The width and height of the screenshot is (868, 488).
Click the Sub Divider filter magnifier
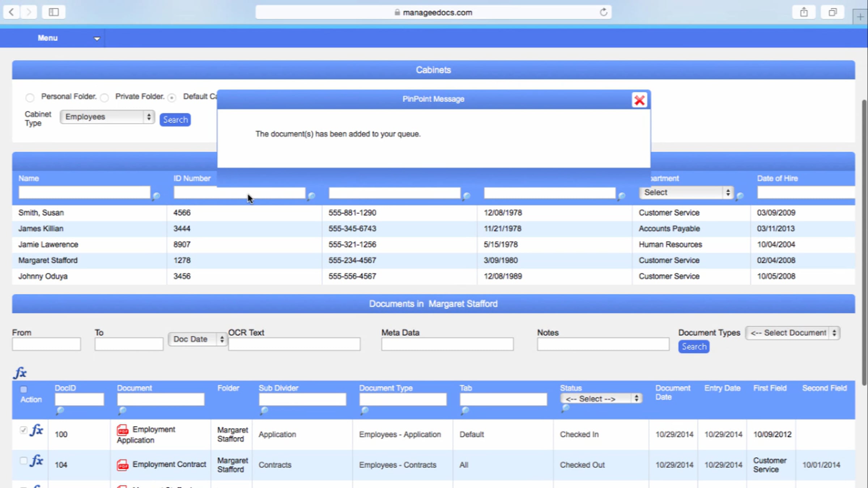click(x=264, y=411)
